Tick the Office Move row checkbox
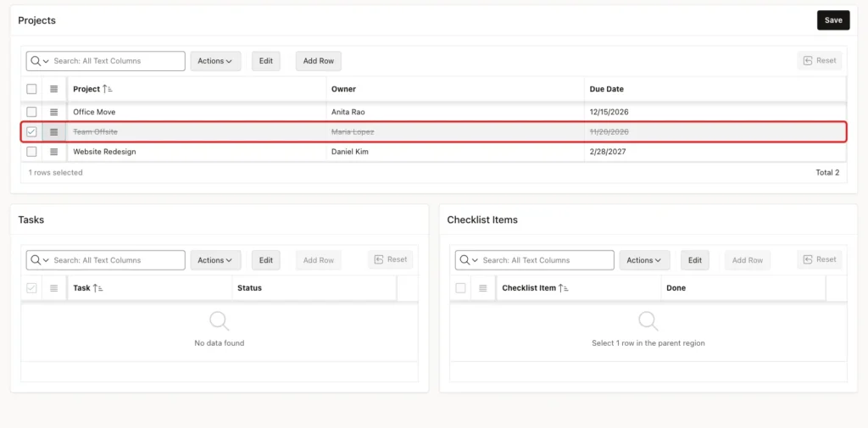This screenshot has width=868, height=428. point(31,112)
